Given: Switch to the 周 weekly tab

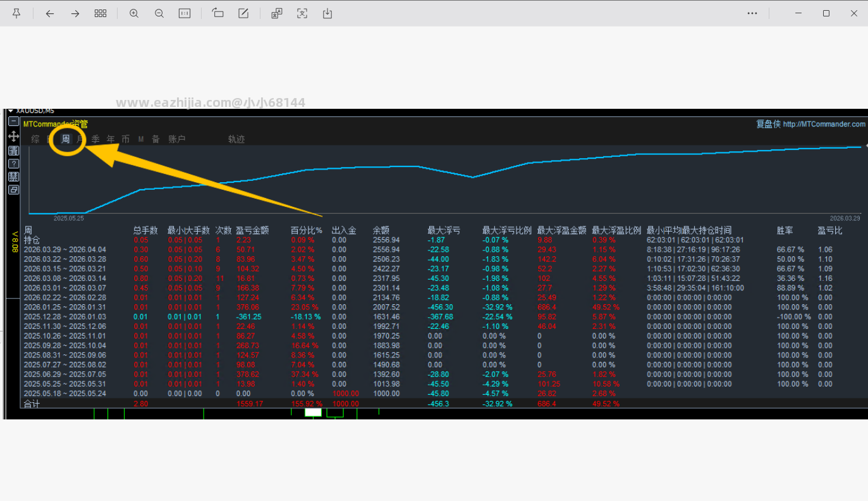Looking at the screenshot, I should click(x=66, y=139).
